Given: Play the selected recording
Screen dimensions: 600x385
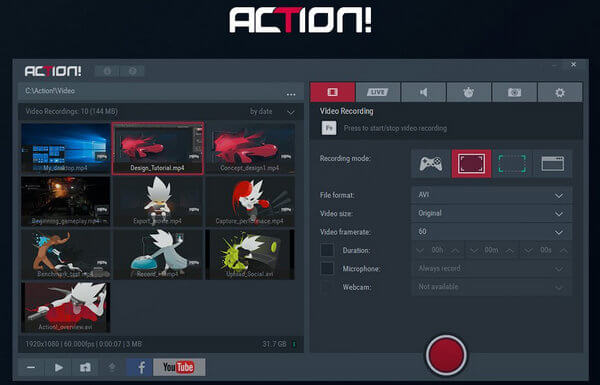Looking at the screenshot, I should coord(59,367).
